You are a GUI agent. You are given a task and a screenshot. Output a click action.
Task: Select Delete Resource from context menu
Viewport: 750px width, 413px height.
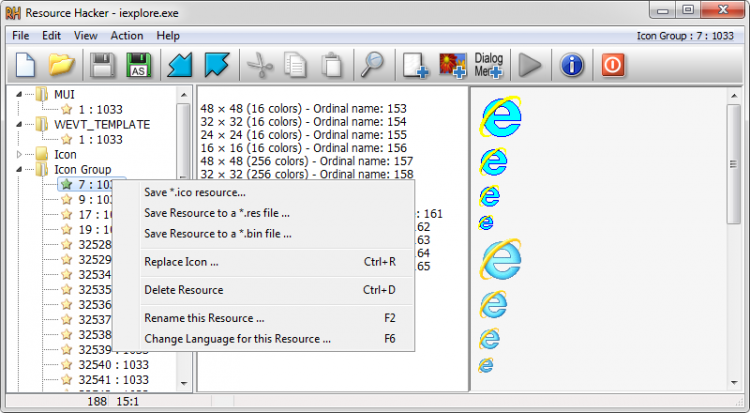click(x=277, y=290)
